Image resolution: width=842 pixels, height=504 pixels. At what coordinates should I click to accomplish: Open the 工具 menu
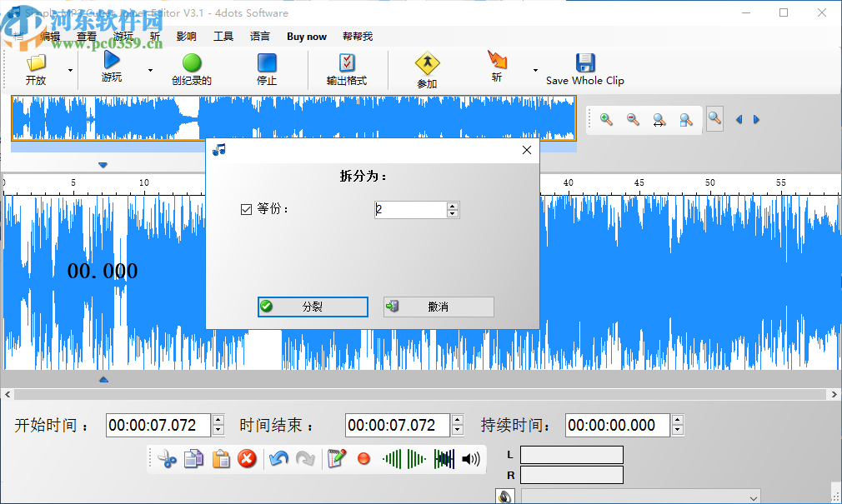point(225,36)
